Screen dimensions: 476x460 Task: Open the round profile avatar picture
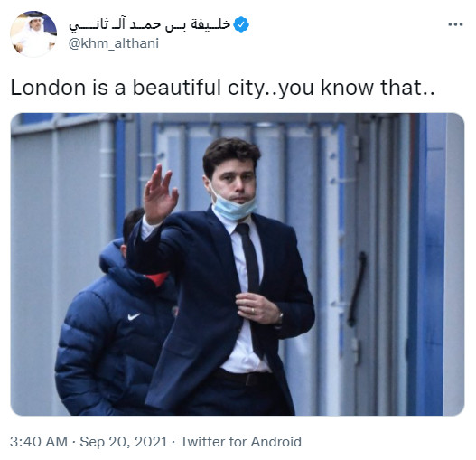tap(33, 33)
